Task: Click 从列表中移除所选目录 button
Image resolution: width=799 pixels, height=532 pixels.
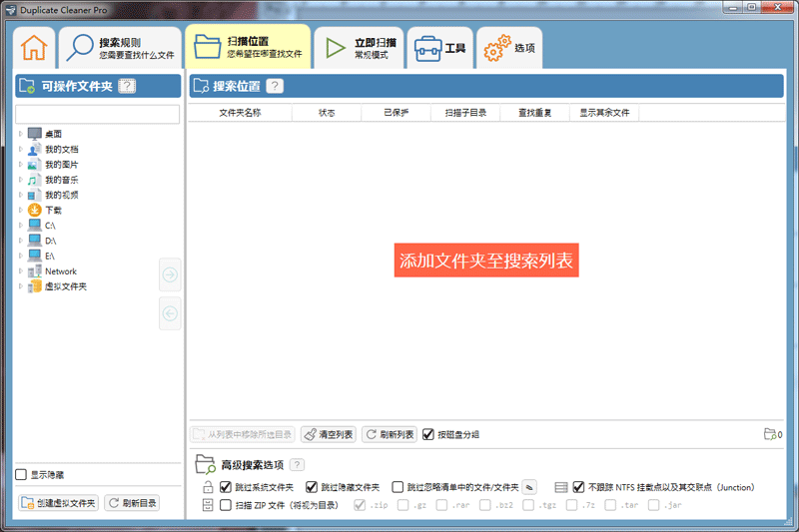Action: tap(243, 434)
